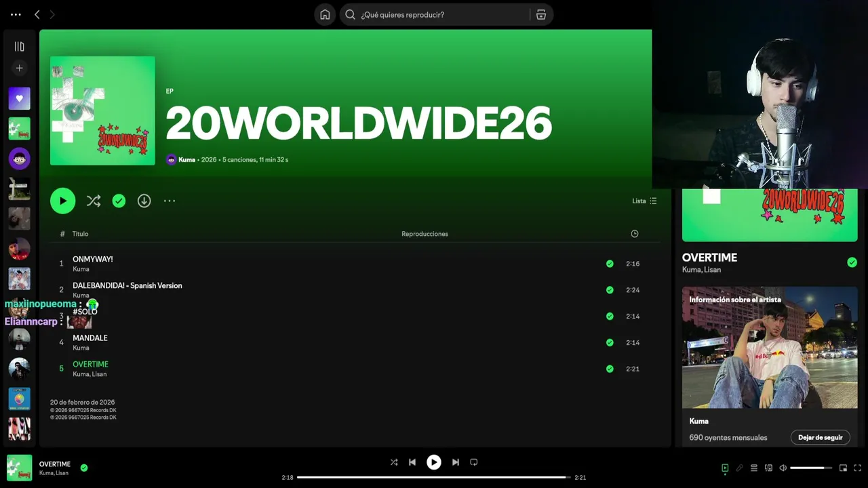Adjust the volume slider
This screenshot has height=488, width=868.
811,468
